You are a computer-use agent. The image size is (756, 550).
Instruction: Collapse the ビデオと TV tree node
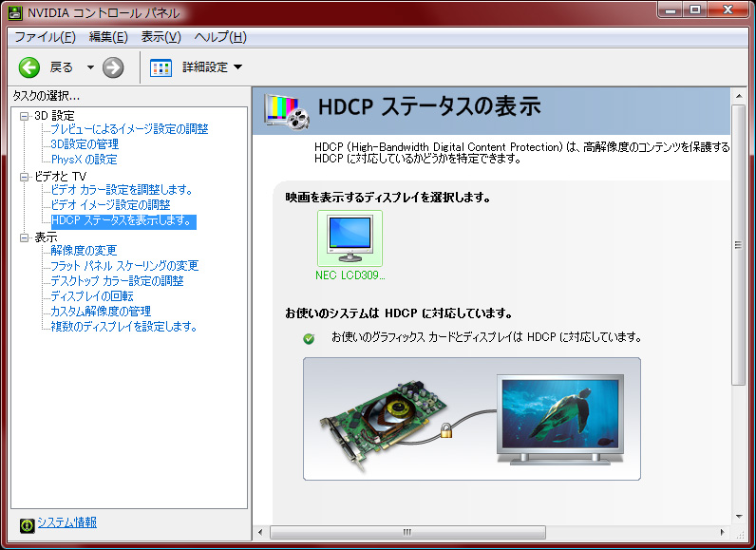point(24,177)
